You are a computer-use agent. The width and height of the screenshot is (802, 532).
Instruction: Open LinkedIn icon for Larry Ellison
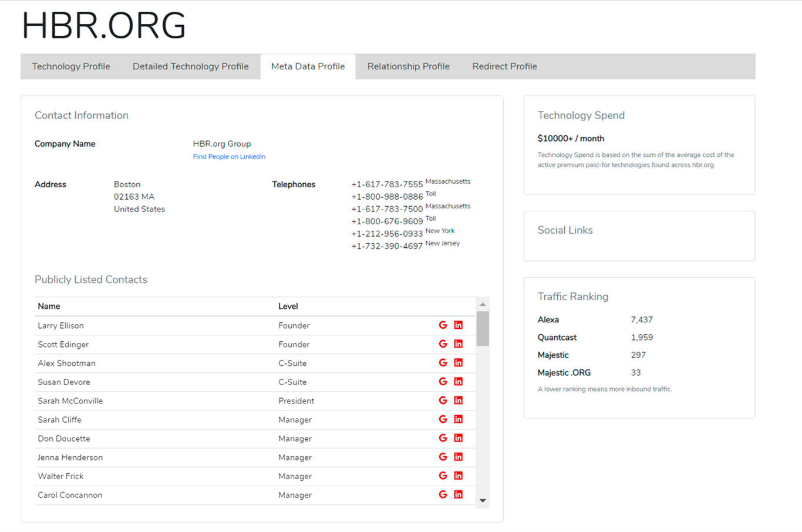tap(459, 325)
